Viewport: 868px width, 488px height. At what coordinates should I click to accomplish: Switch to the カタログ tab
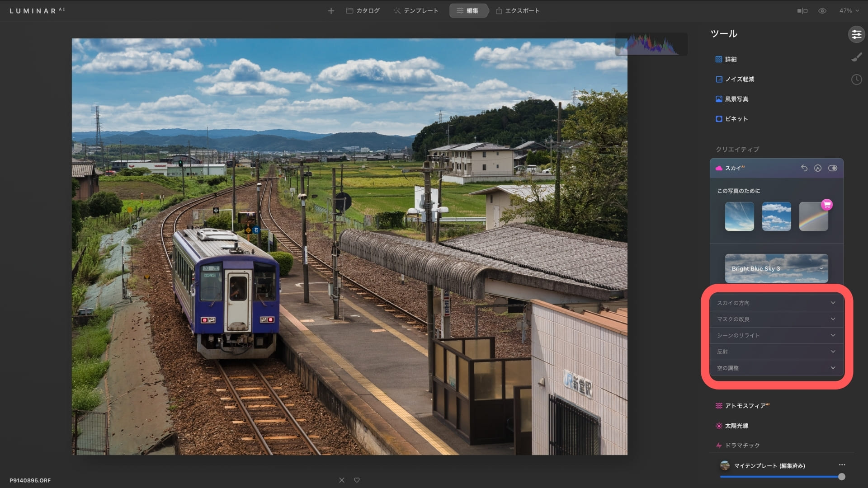[363, 10]
